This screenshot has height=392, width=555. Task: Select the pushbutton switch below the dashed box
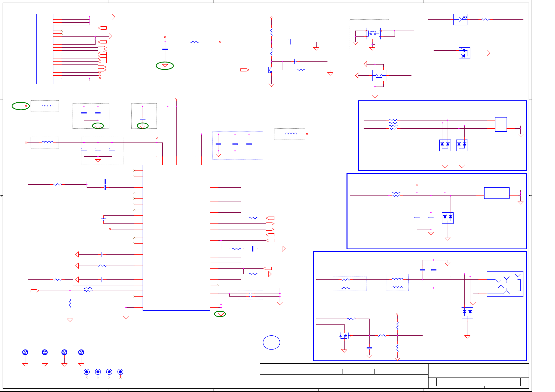379,76
